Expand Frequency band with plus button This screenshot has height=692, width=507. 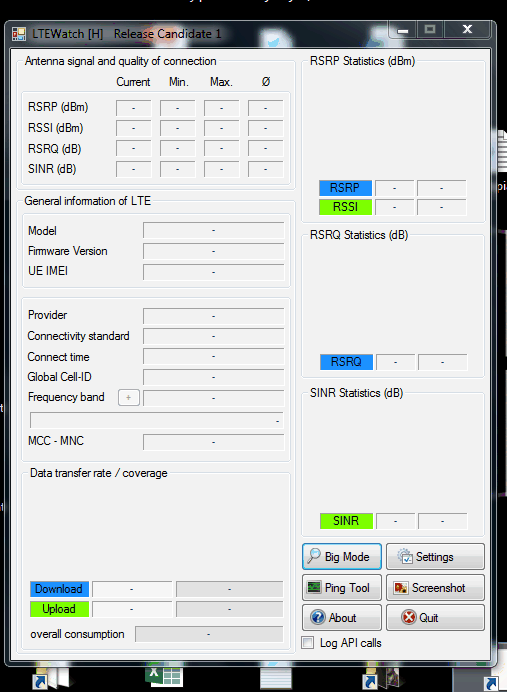128,397
